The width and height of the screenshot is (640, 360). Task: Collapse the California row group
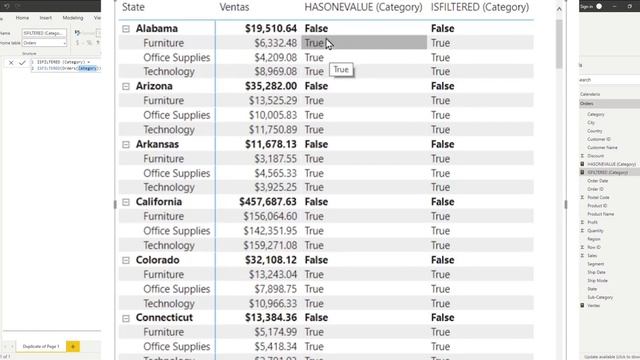[x=126, y=202]
